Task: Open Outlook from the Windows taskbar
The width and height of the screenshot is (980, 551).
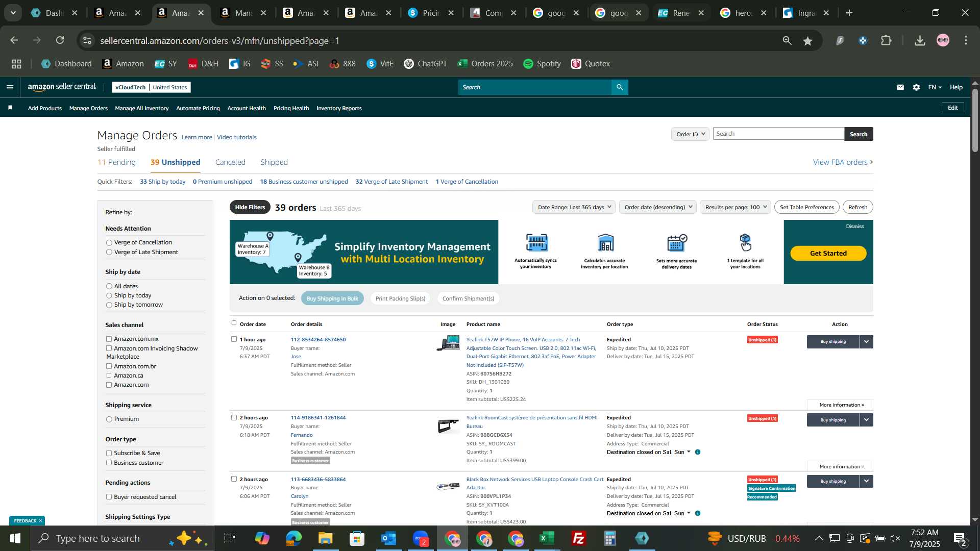Action: pyautogui.click(x=389, y=538)
